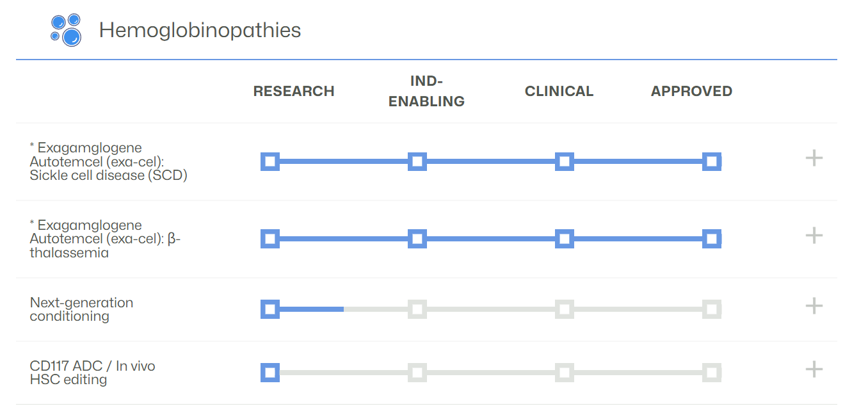
Task: Open Exagamglogene Autotemcel β-thalassemia label
Action: pos(106,239)
